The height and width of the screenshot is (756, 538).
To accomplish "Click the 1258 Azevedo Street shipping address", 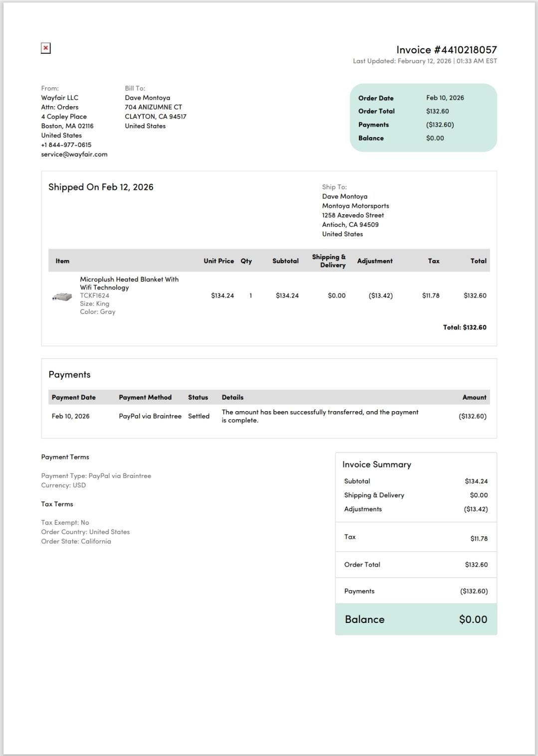I will pyautogui.click(x=353, y=215).
